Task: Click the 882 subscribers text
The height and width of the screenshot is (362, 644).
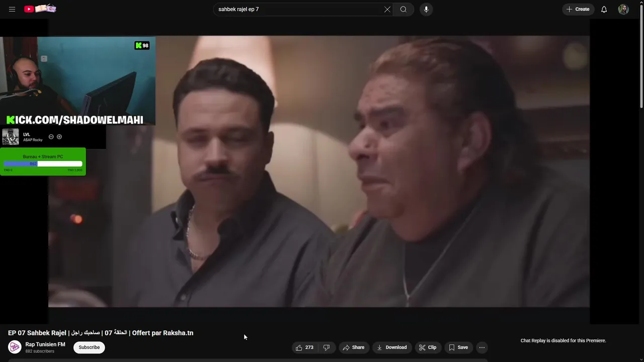Action: 40,351
